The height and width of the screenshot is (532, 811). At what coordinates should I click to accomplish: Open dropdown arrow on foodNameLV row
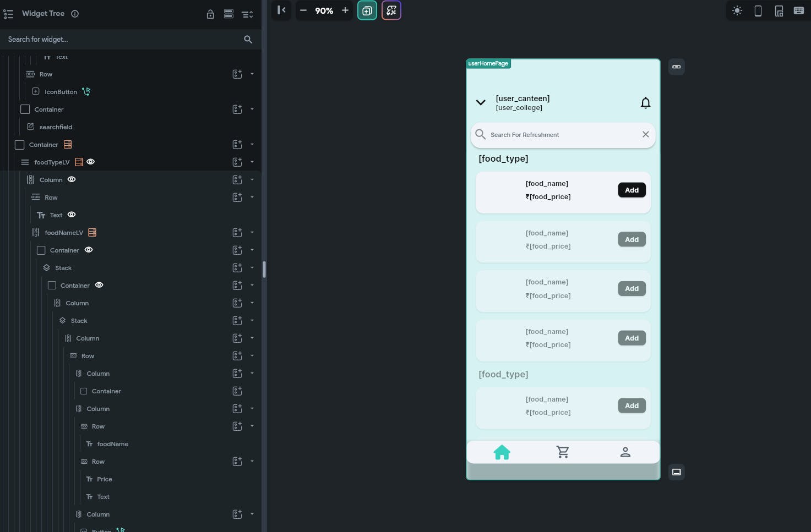point(252,232)
